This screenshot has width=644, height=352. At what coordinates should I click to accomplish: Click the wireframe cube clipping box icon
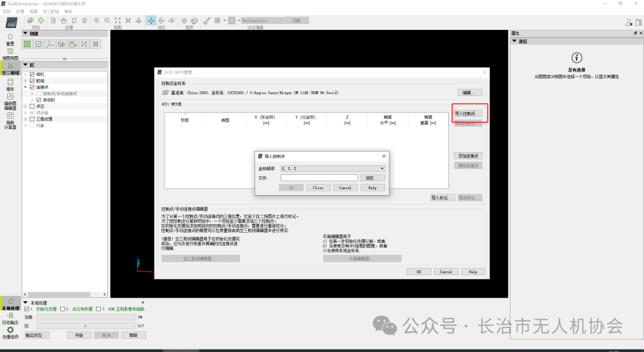coord(194,20)
